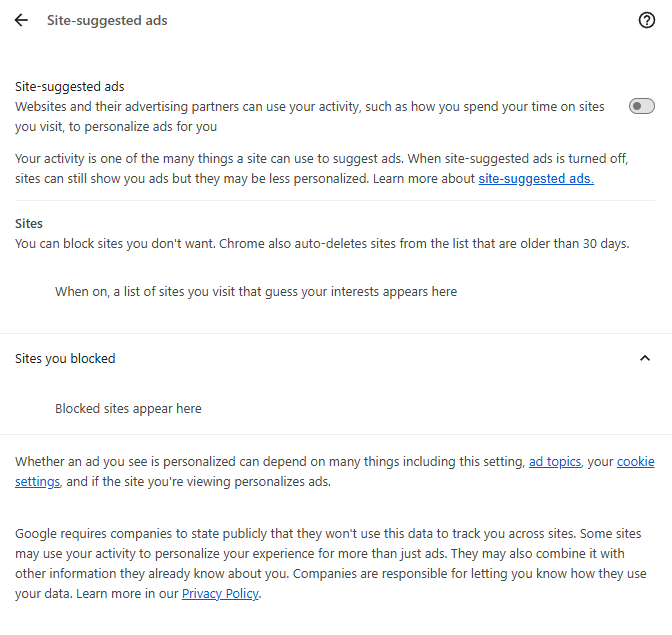This screenshot has height=635, width=672.
Task: Enable the Site-suggested ads toggle
Action: (641, 106)
